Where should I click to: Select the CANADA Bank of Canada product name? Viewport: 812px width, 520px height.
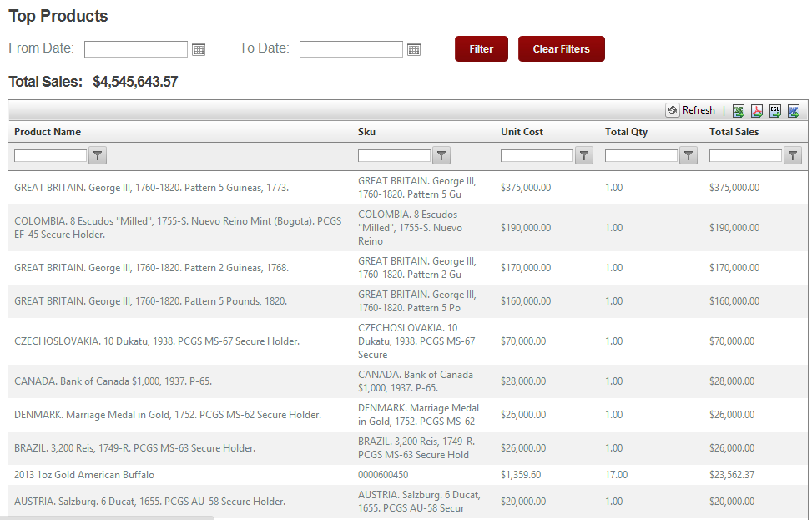(x=113, y=381)
